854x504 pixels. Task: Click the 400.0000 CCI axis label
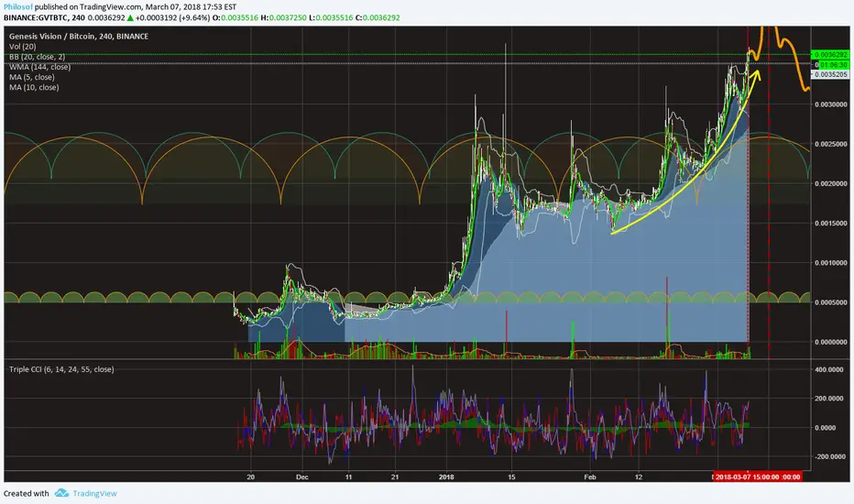[829, 369]
